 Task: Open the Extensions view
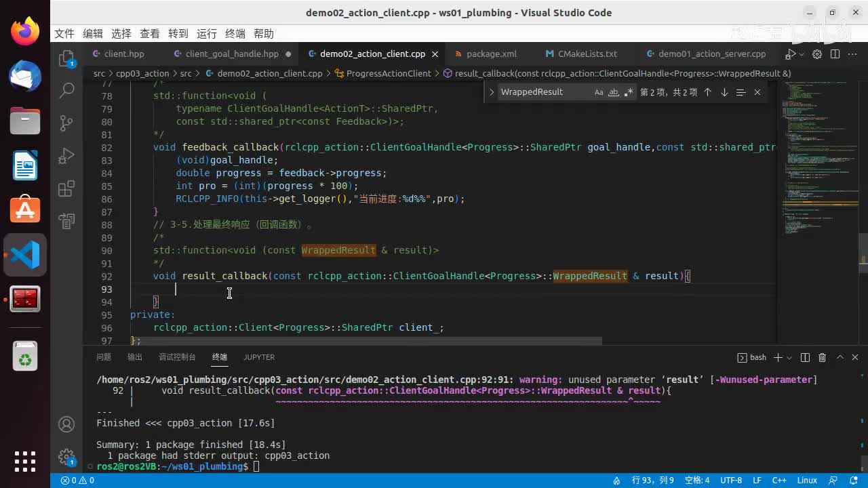66,188
